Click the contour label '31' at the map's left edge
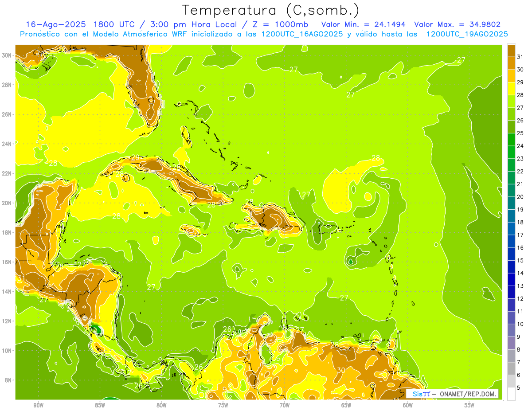Image resolution: width=532 pixels, height=411 pixels. tap(20, 278)
